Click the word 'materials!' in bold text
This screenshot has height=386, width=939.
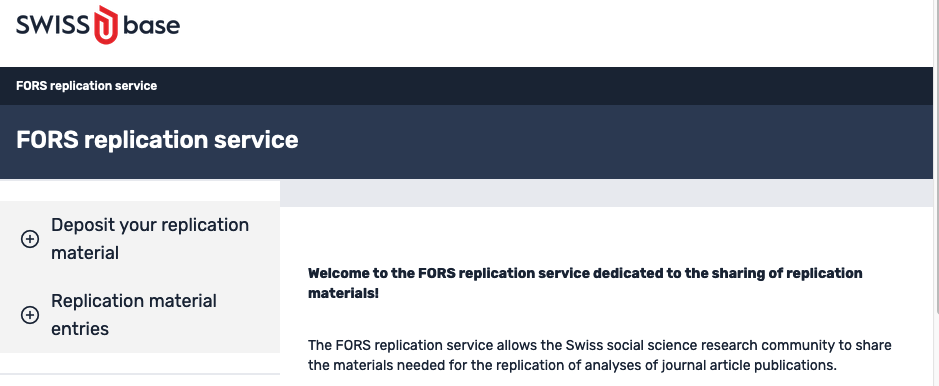(343, 294)
